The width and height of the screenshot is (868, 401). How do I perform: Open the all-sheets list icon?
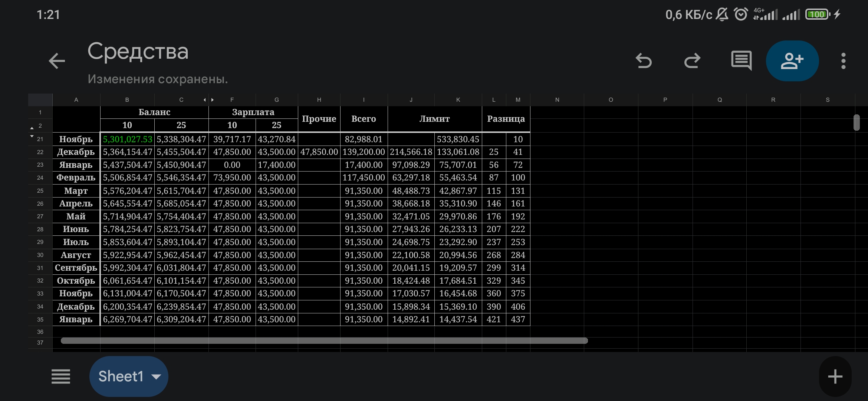[x=60, y=376]
